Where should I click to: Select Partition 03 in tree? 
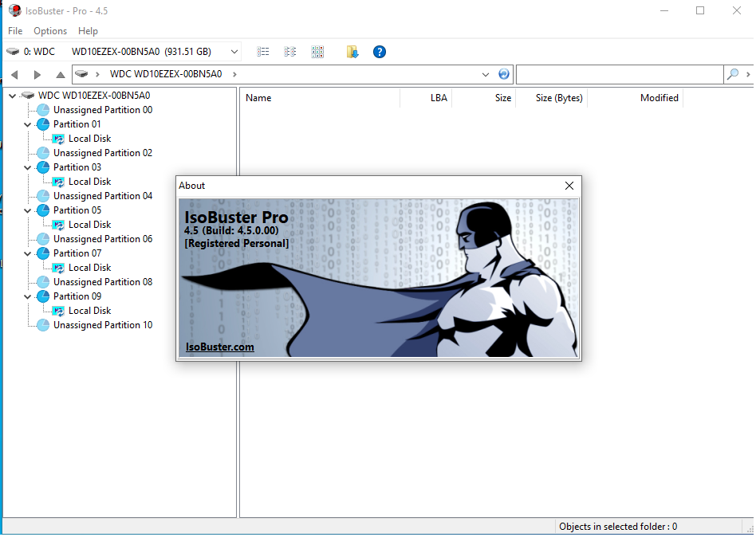point(77,167)
